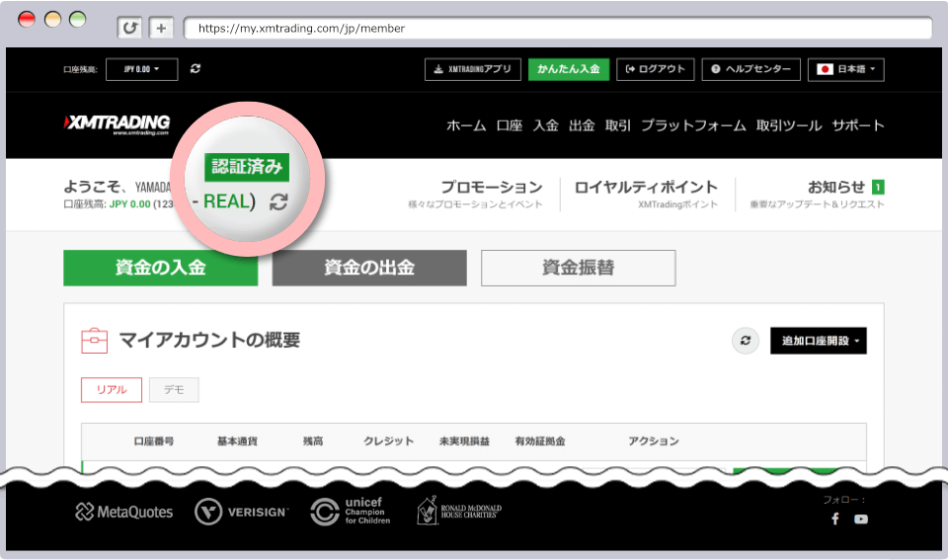Open a new browser tab with plus button
948x560 pixels.
(x=161, y=28)
